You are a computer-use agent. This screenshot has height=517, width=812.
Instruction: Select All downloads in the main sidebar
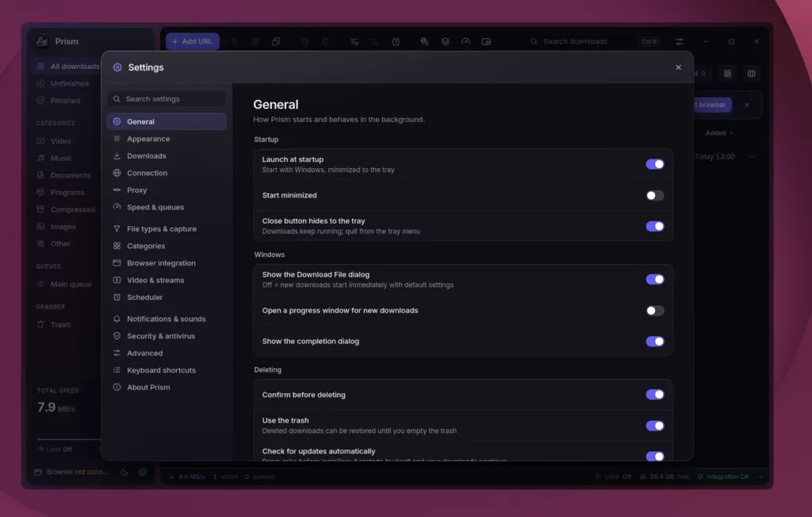click(x=67, y=67)
